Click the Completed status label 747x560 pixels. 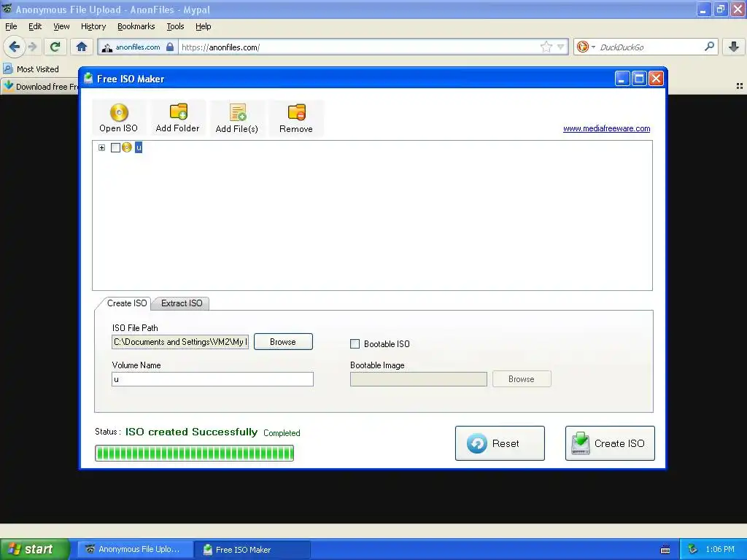click(282, 433)
